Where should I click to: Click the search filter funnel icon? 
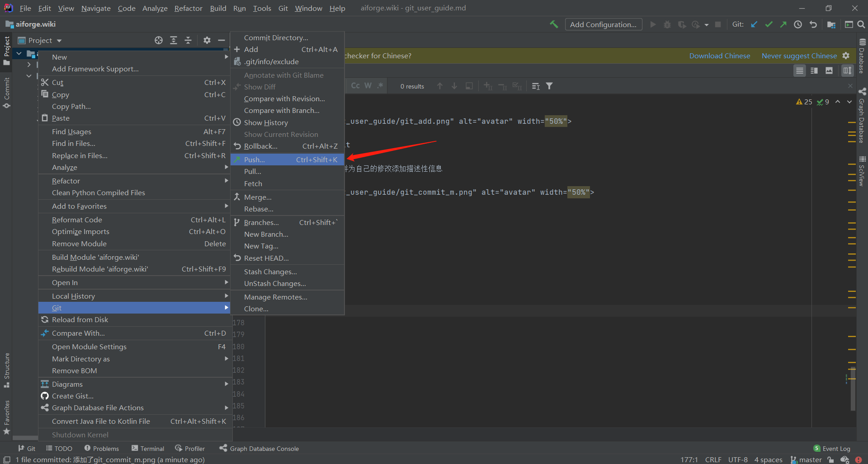[549, 86]
